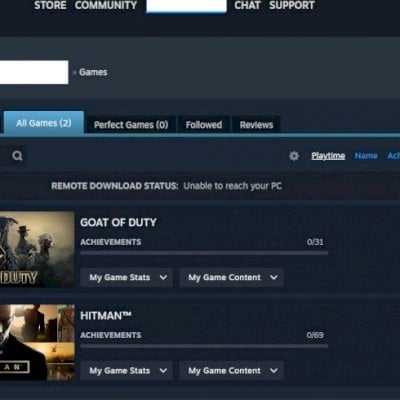
Task: Expand My Game Stats for Goat of Duty
Action: point(126,277)
